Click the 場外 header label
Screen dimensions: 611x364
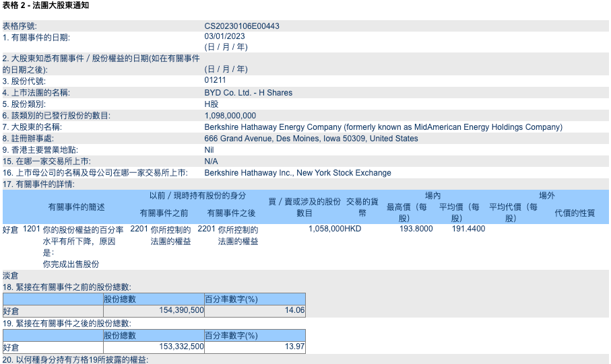[547, 196]
